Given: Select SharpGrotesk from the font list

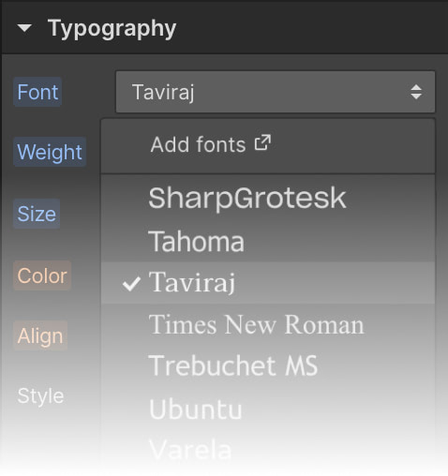Looking at the screenshot, I should pyautogui.click(x=268, y=198).
